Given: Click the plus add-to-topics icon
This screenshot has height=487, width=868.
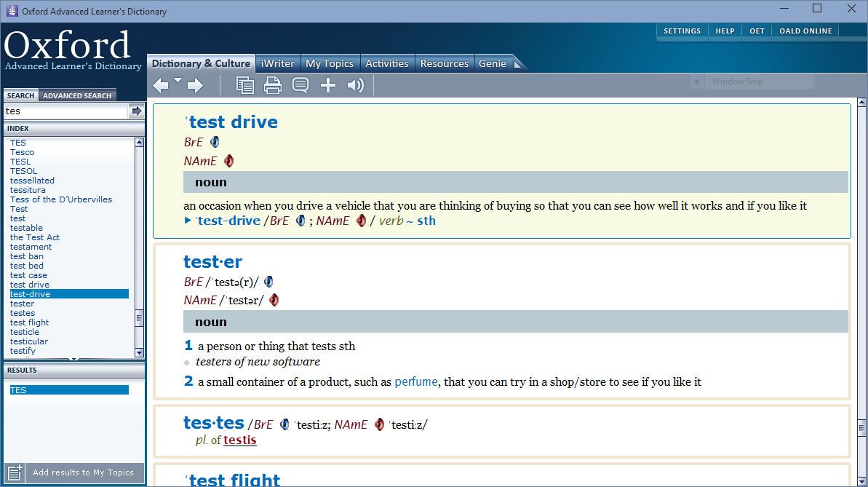Looking at the screenshot, I should (x=327, y=85).
